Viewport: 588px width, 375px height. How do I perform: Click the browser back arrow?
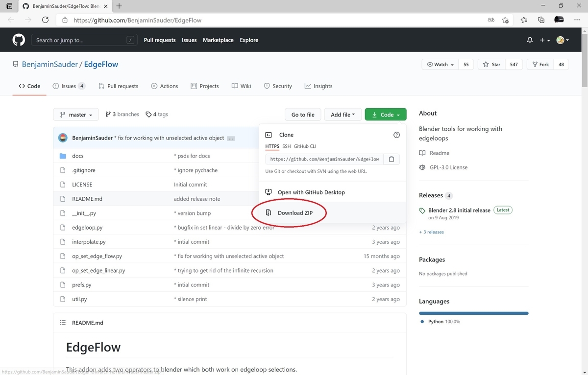point(11,20)
